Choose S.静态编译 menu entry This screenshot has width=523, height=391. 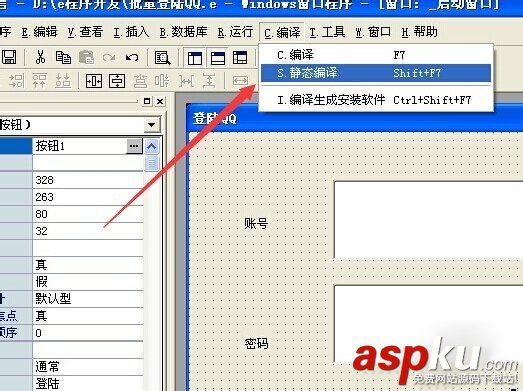click(x=376, y=73)
